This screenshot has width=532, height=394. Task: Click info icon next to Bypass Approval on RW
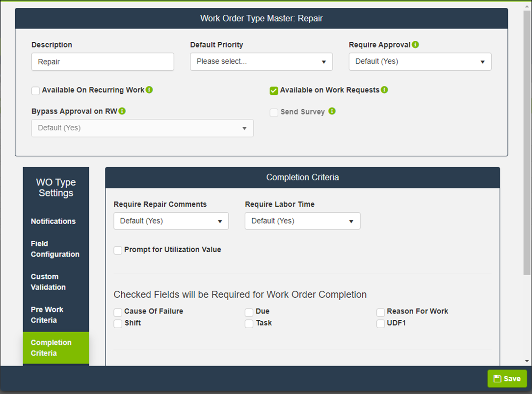(122, 111)
